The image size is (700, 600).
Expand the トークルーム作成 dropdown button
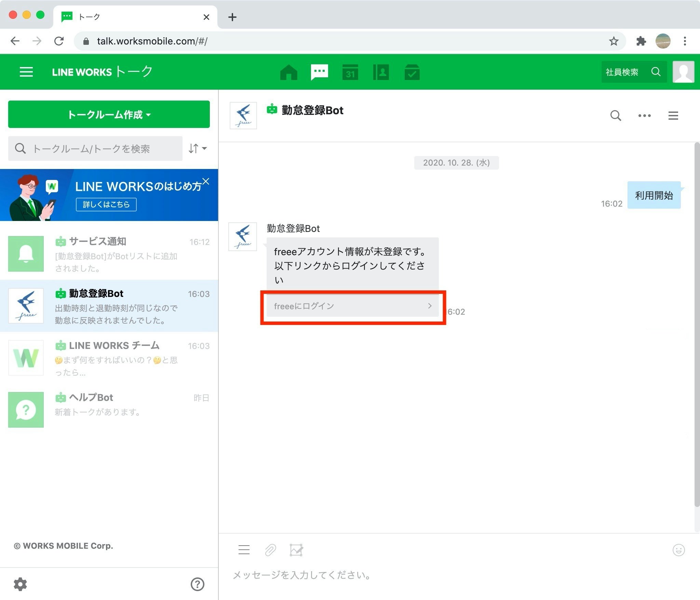click(109, 115)
